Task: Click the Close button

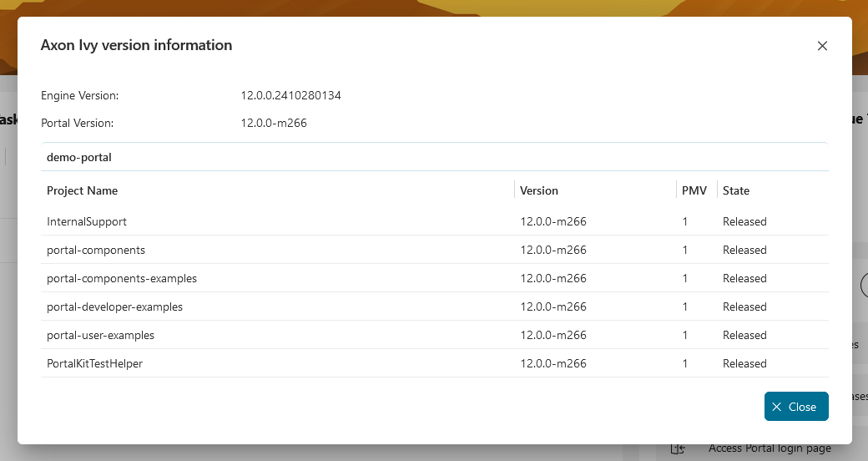Action: tap(796, 406)
